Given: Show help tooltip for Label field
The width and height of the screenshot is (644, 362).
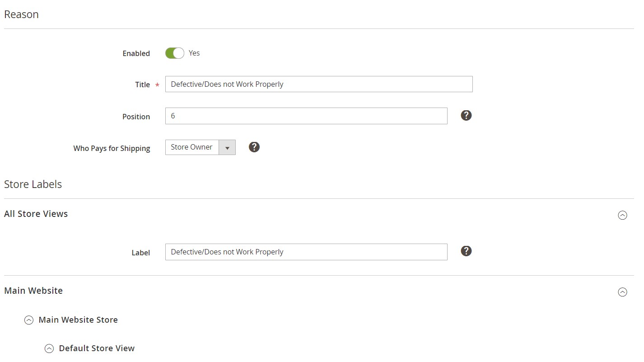Looking at the screenshot, I should tap(466, 251).
